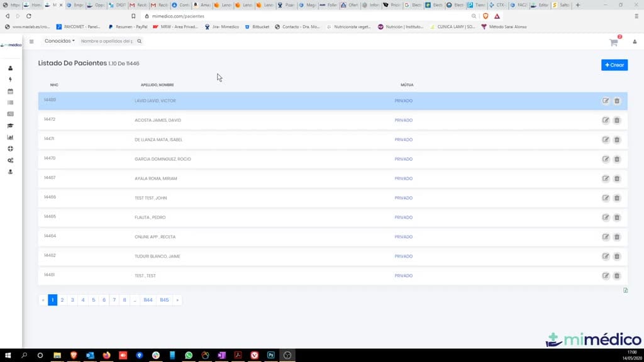Screen dimensions: 644x362
Task: Open Windows Start menu
Action: (x=8, y=355)
